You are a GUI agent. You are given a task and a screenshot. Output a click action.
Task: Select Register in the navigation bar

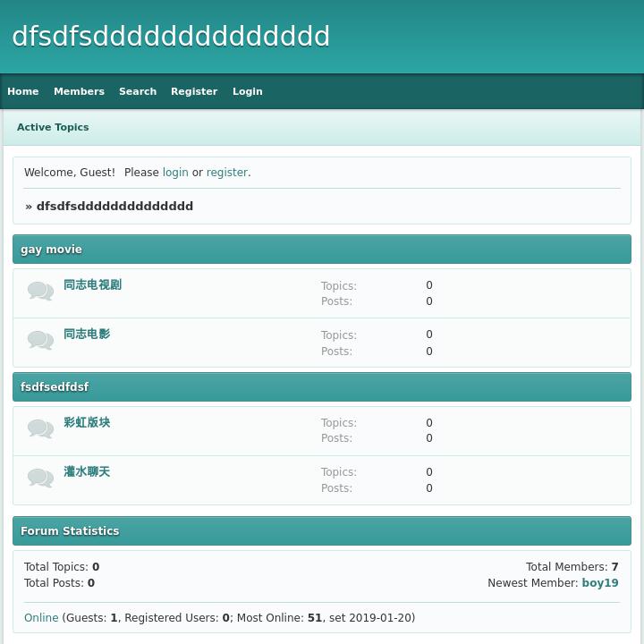[x=194, y=91]
